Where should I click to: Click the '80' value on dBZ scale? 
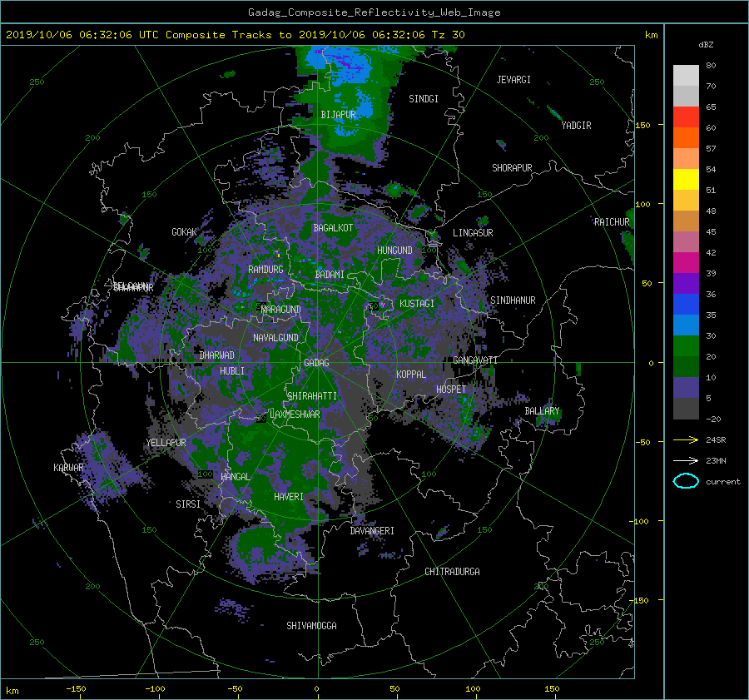[711, 66]
